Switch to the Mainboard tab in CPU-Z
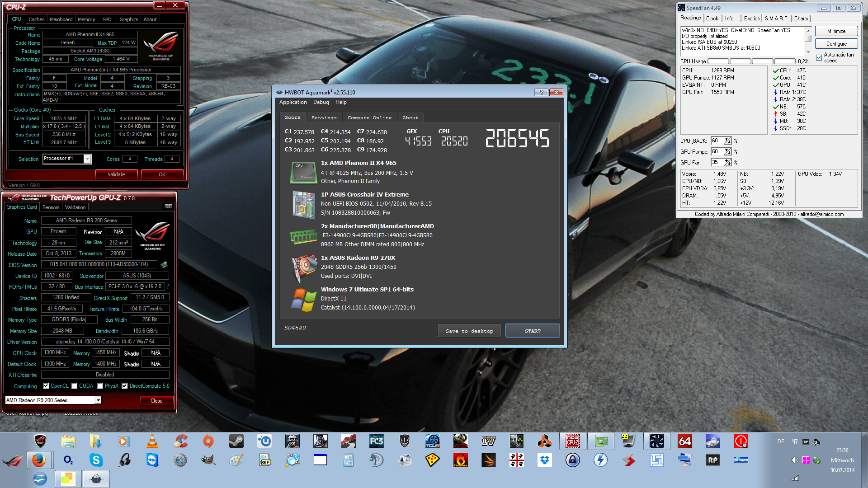Screen dimensions: 868x488 61,19
